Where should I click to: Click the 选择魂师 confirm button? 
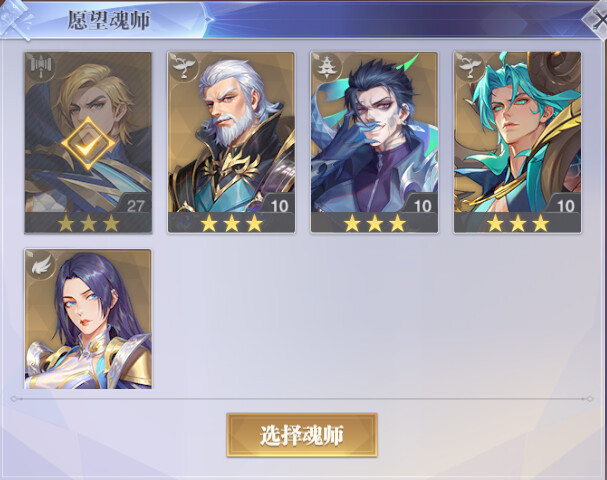point(302,435)
